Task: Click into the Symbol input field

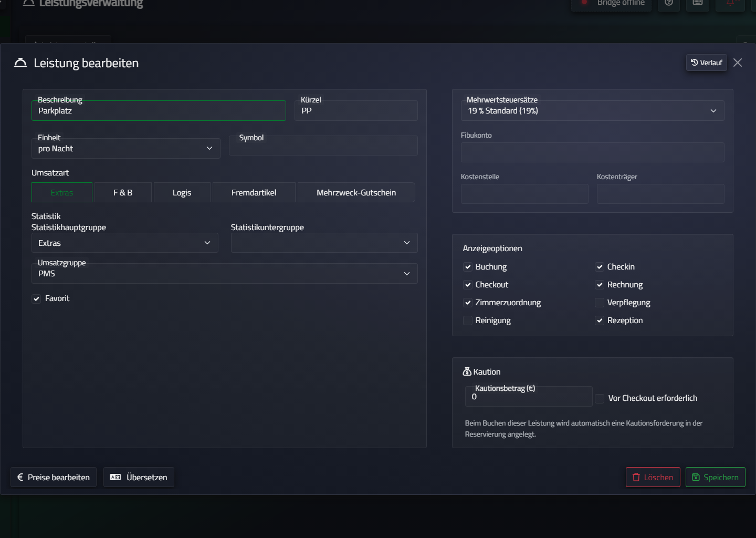Action: 323,146
